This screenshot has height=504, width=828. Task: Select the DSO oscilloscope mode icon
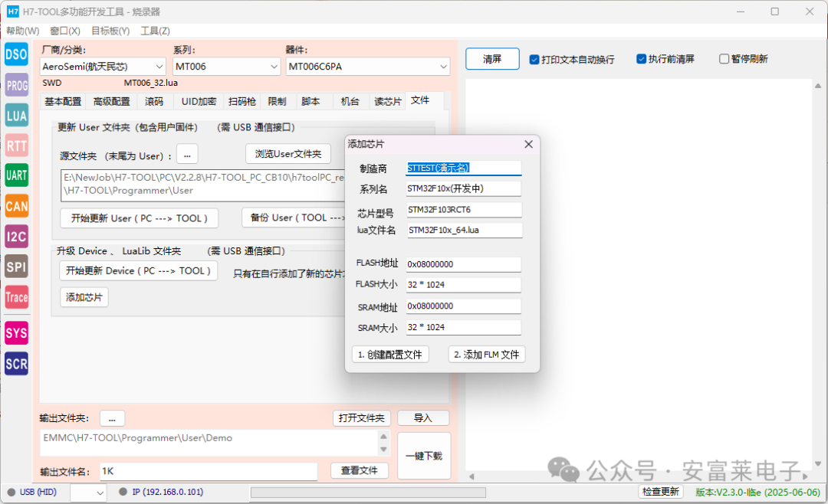pyautogui.click(x=16, y=54)
